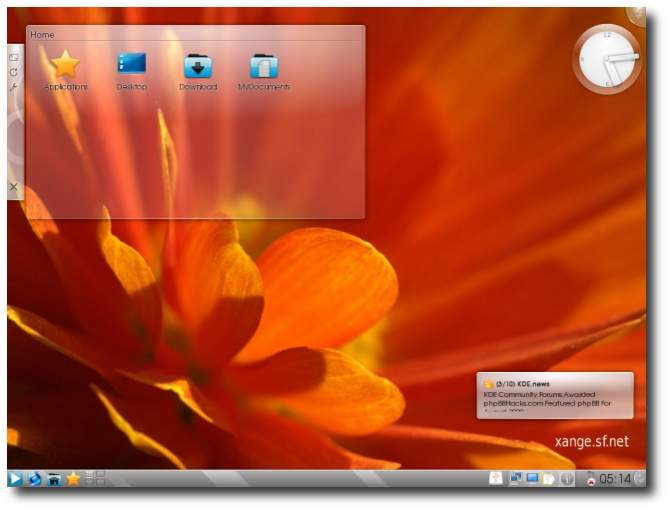Viewport: 669px width, 510px height.
Task: Click the panel toolbox icon at taskbar end
Action: tap(640, 478)
